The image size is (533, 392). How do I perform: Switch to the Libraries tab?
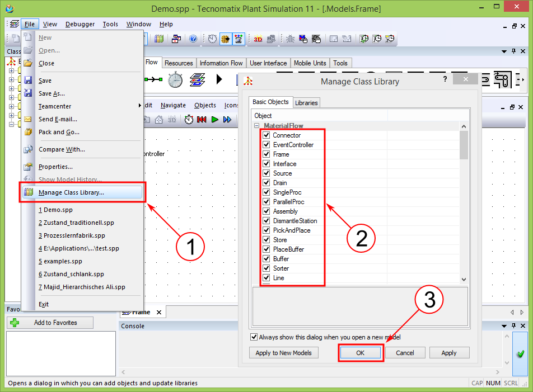[306, 102]
